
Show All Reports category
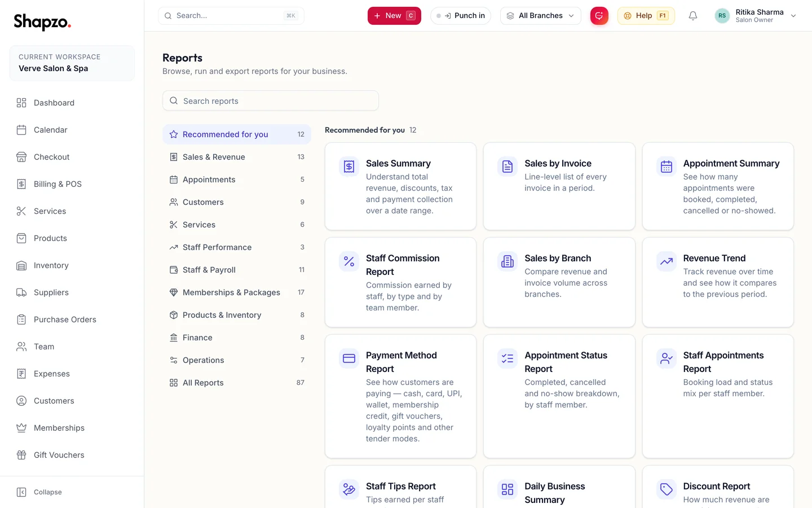click(x=237, y=383)
